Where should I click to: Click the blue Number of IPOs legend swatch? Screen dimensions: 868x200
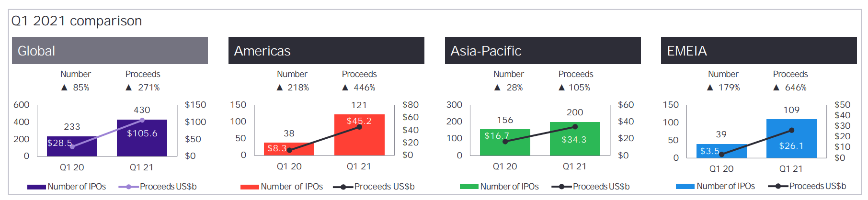click(685, 187)
